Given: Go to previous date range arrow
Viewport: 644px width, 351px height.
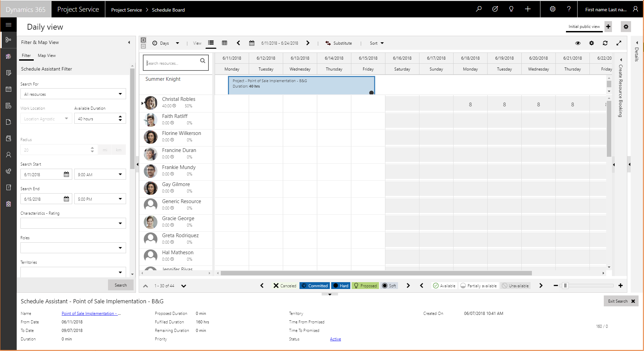Looking at the screenshot, I should (x=238, y=43).
